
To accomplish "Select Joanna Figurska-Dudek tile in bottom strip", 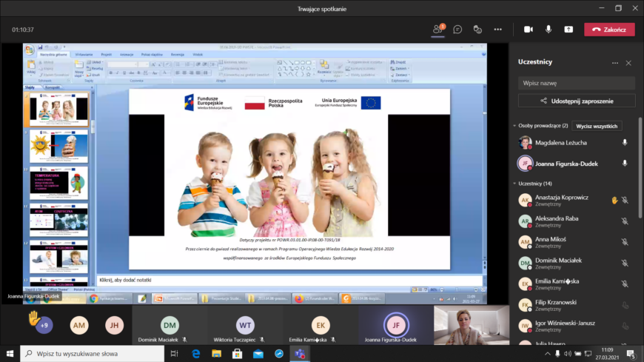I will 396,325.
